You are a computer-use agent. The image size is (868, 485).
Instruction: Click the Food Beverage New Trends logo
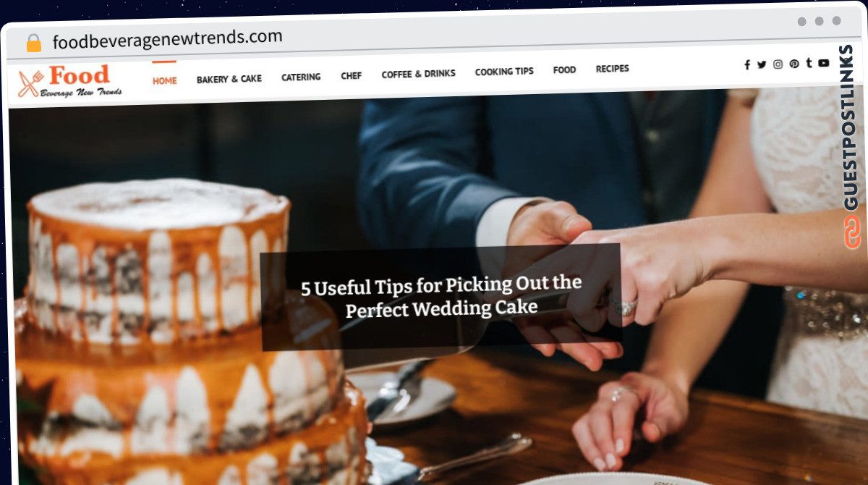[70, 82]
